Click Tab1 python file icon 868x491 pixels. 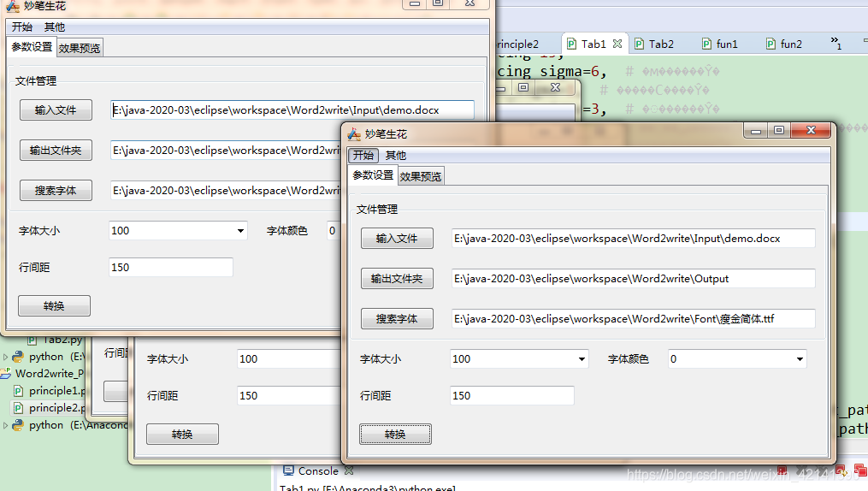pos(572,44)
